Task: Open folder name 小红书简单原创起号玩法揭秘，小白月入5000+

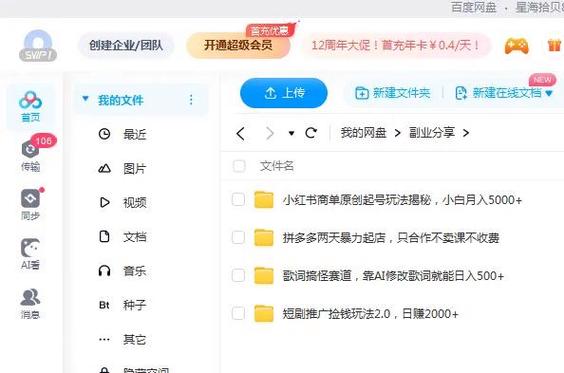Action: pyautogui.click(x=402, y=200)
